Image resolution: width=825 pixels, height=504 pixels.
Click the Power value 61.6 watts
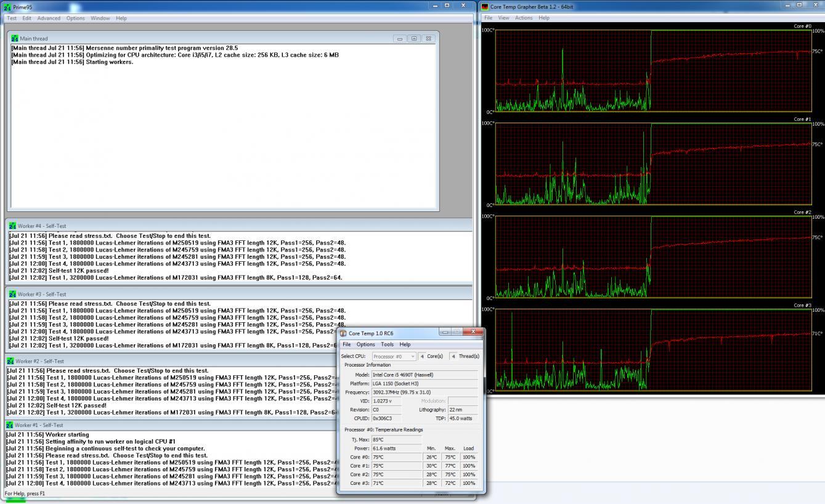397,448
